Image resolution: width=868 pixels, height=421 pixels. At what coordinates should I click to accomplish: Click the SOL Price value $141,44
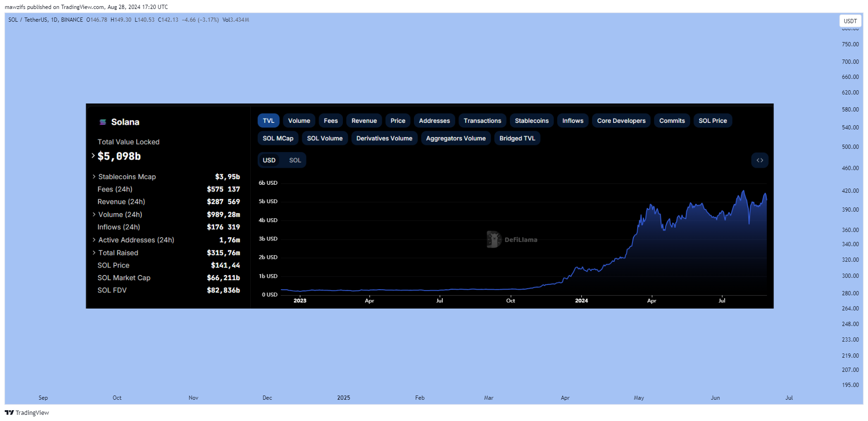point(225,265)
